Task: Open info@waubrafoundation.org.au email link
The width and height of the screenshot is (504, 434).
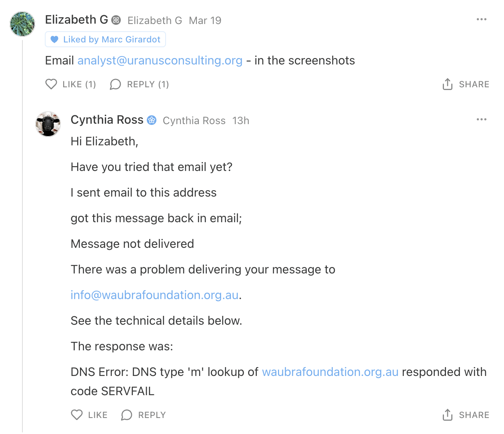Action: (154, 295)
